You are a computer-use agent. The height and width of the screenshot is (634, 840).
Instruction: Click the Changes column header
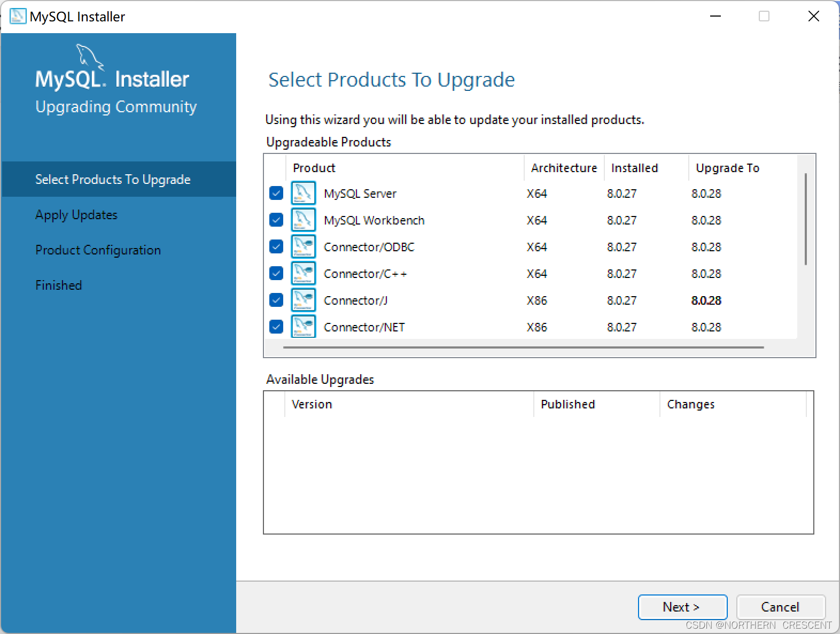[733, 404]
